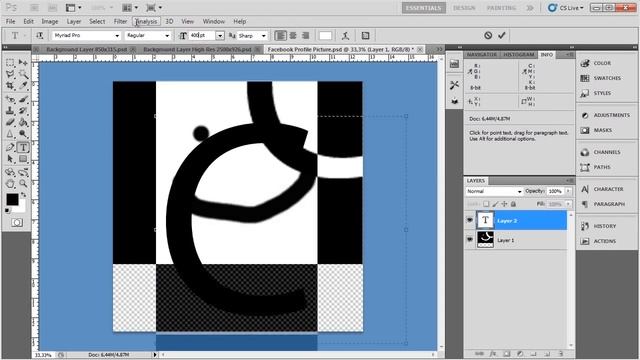Select the Quick Selection tool
The height and width of the screenshot is (360, 640).
(x=23, y=74)
